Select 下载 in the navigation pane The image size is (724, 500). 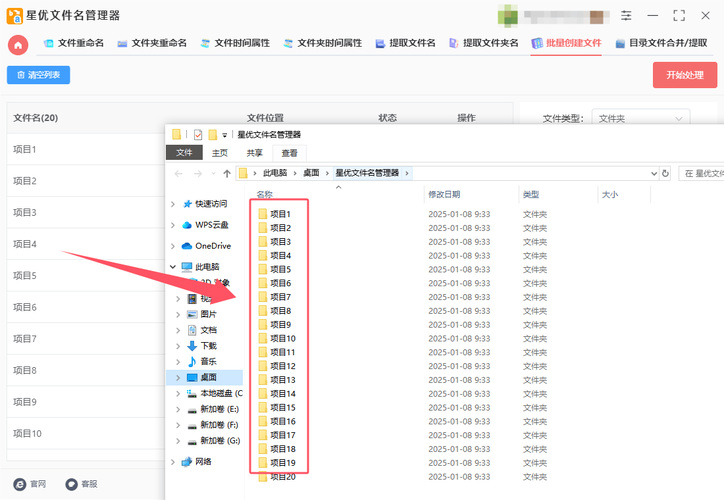[x=208, y=346]
